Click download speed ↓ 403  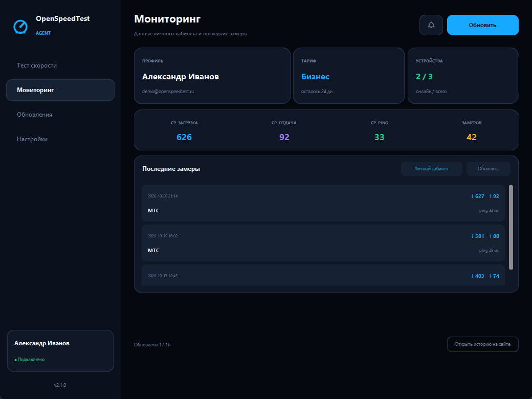click(x=477, y=276)
